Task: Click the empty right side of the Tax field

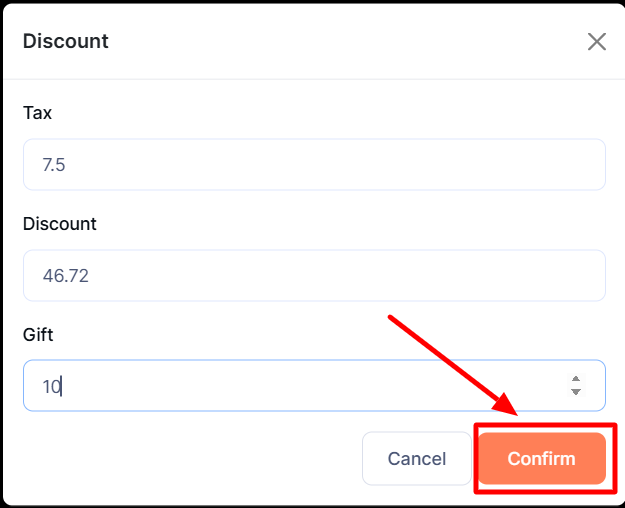Action: (500, 164)
